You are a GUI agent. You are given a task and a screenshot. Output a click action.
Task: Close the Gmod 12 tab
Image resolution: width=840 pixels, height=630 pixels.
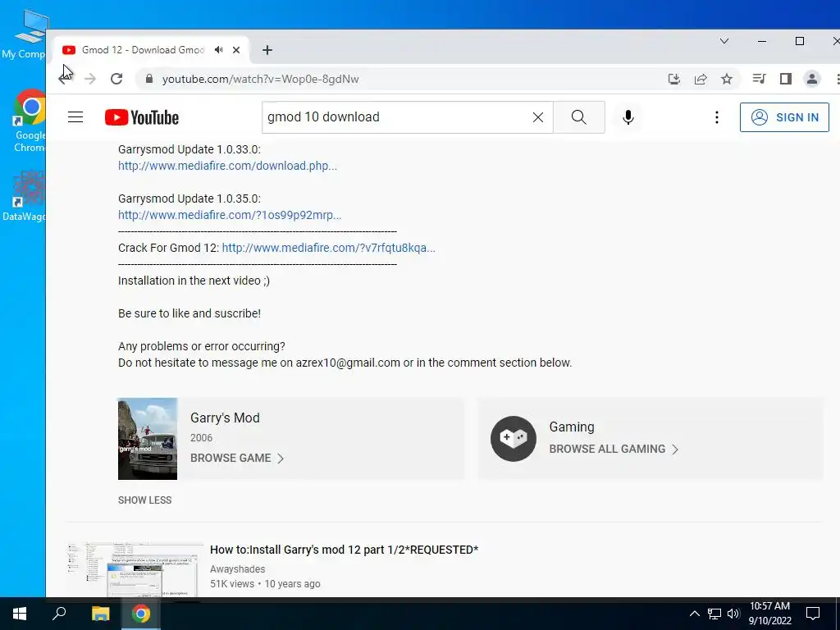236,50
